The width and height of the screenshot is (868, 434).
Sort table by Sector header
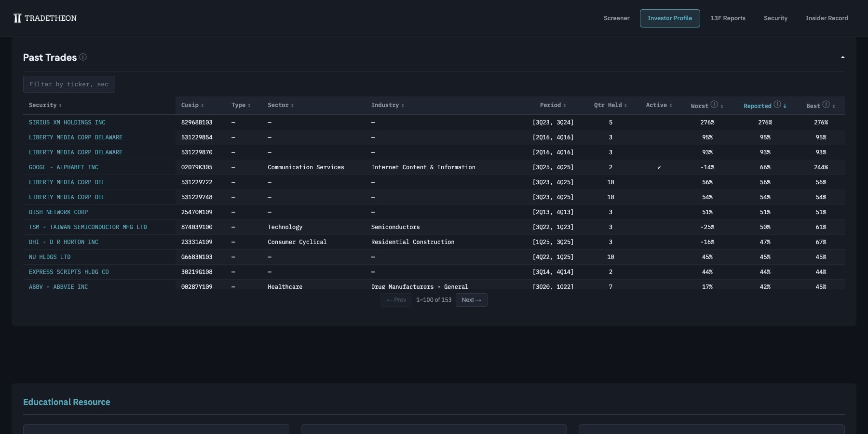(280, 105)
